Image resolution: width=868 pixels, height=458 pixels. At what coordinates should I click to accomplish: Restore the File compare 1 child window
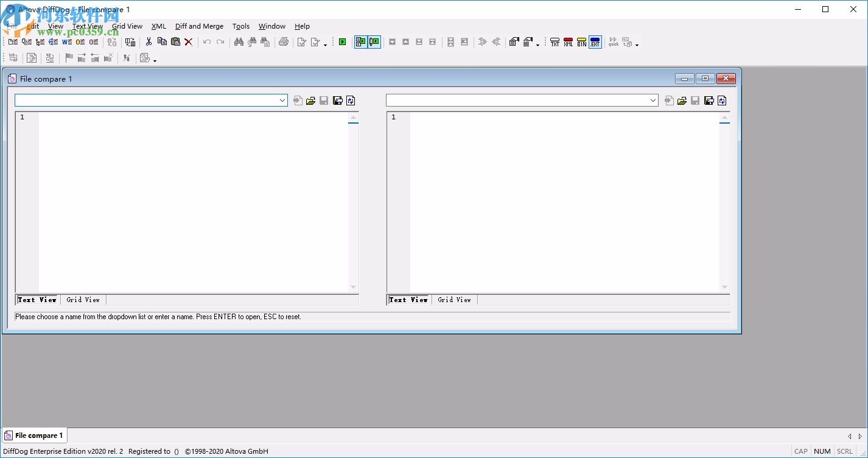click(705, 79)
